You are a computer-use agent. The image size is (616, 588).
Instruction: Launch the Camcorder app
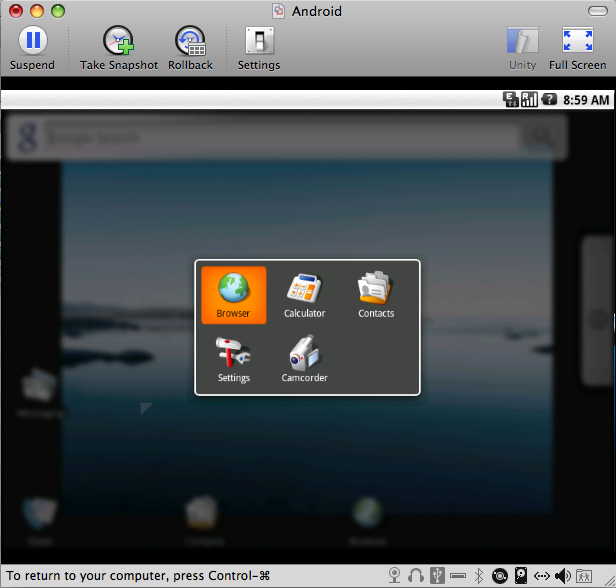pos(304,359)
